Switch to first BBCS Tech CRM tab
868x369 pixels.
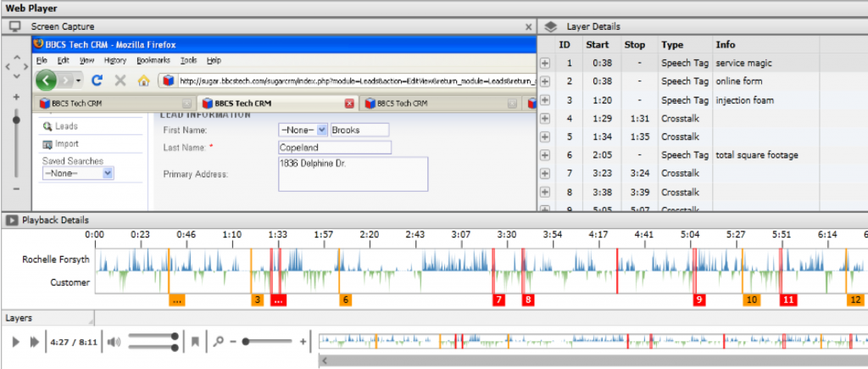point(114,103)
